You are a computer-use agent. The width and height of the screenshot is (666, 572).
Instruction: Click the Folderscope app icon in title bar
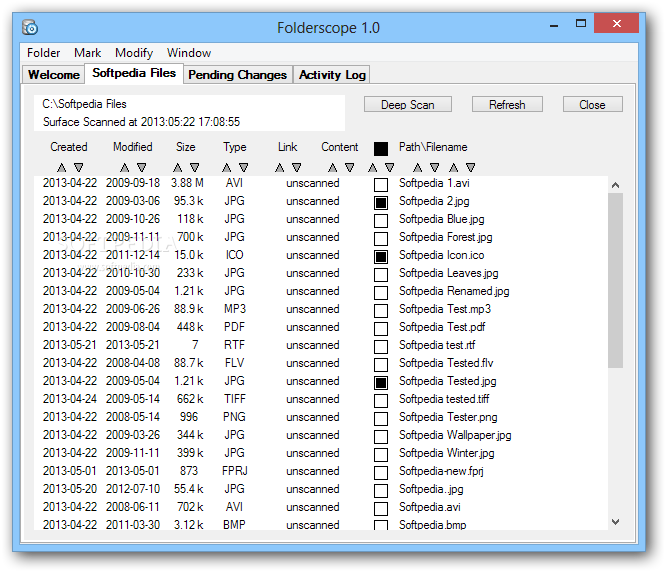[x=30, y=28]
